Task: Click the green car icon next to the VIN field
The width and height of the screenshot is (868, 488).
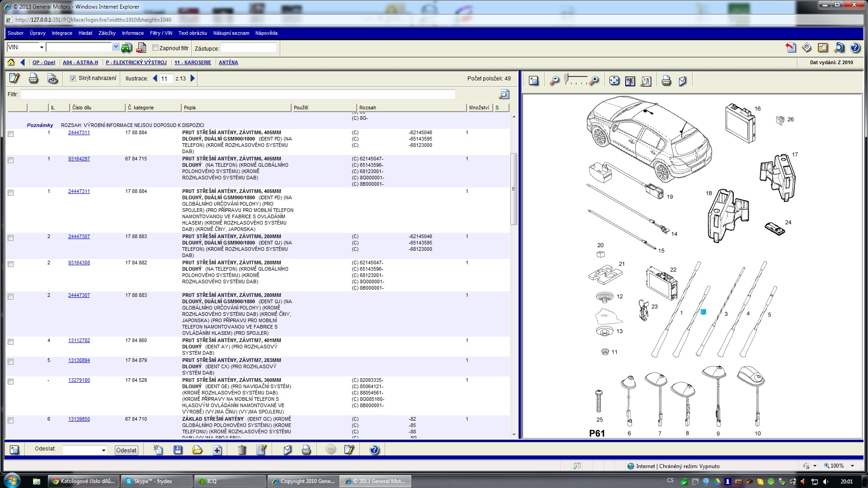Action: point(127,47)
